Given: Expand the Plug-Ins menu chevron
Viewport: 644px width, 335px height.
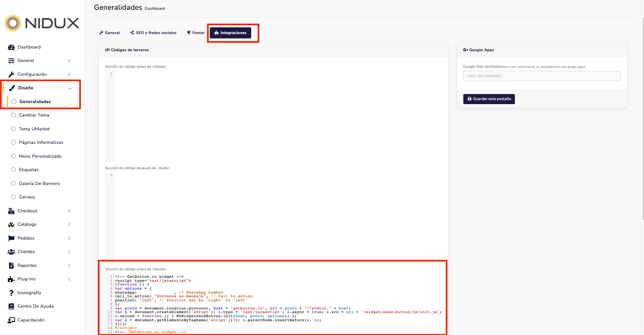Looking at the screenshot, I should 69,279.
